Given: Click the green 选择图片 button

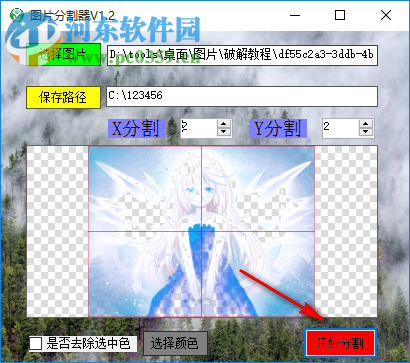Looking at the screenshot, I should [63, 55].
